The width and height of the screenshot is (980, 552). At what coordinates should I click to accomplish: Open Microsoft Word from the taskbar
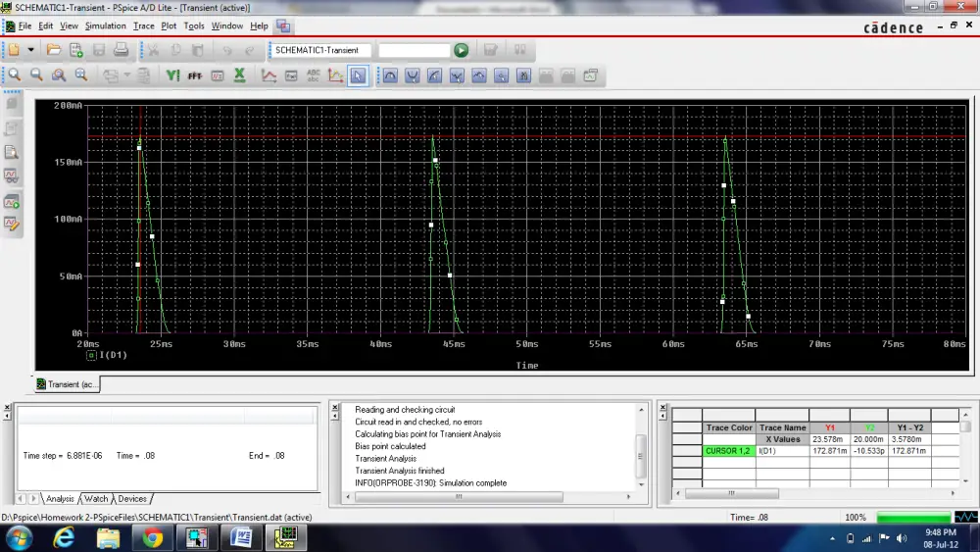click(x=241, y=537)
